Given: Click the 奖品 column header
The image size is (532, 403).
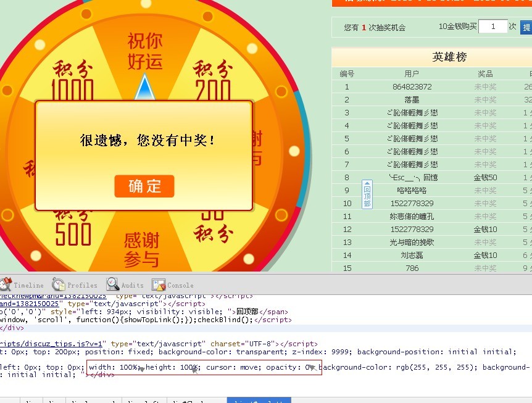Looking at the screenshot, I should 485,73.
